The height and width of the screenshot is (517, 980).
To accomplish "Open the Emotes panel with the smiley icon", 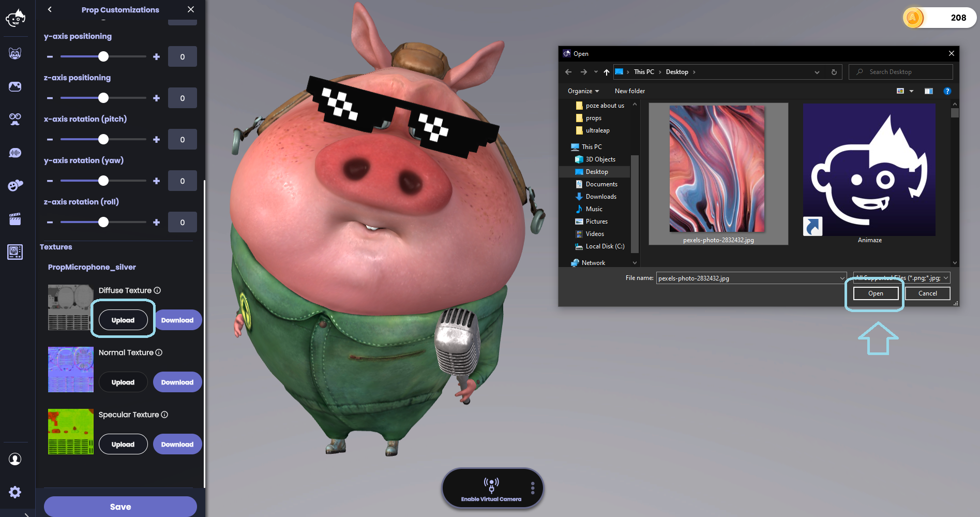I will pos(16,185).
